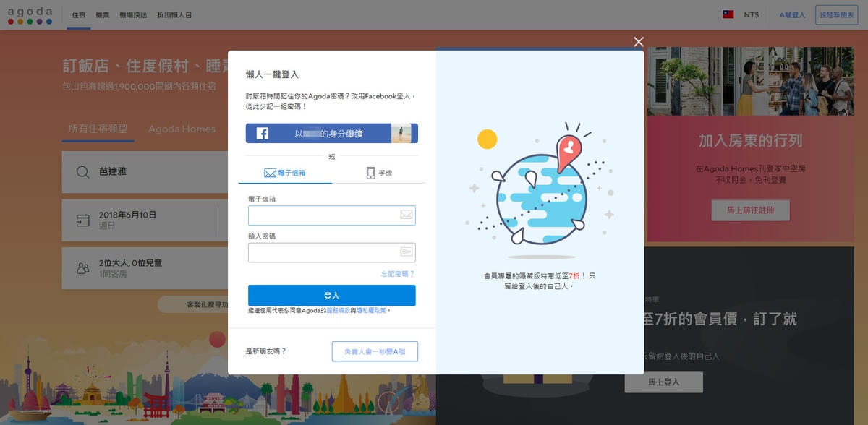Open the NT$ currency selector

pyautogui.click(x=752, y=14)
